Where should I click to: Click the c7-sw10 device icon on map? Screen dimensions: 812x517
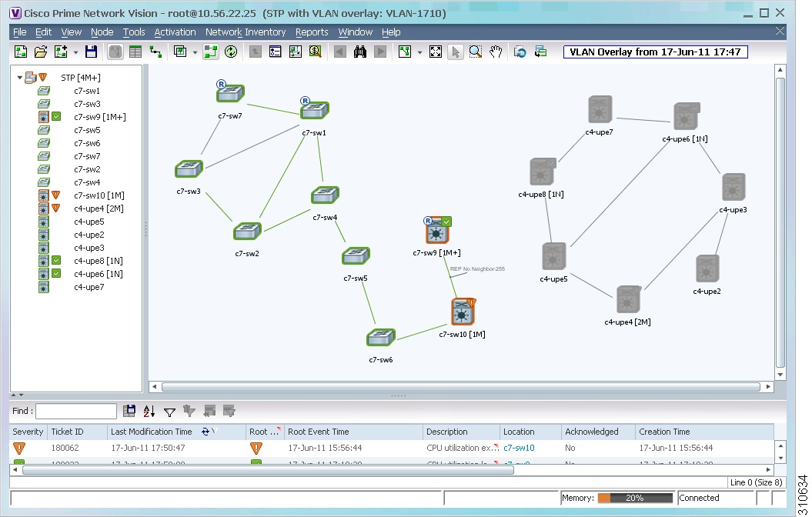click(x=463, y=312)
